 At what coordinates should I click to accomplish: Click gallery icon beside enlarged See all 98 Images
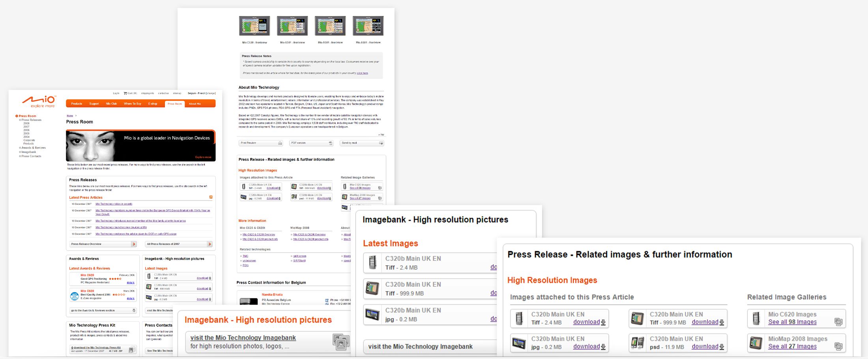pos(838,322)
